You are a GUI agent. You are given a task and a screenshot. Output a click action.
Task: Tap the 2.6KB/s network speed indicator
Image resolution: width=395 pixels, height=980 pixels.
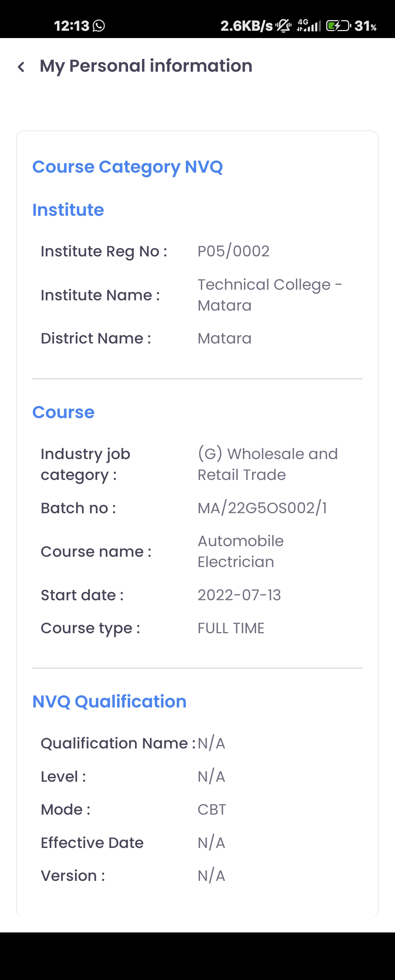[x=247, y=26]
